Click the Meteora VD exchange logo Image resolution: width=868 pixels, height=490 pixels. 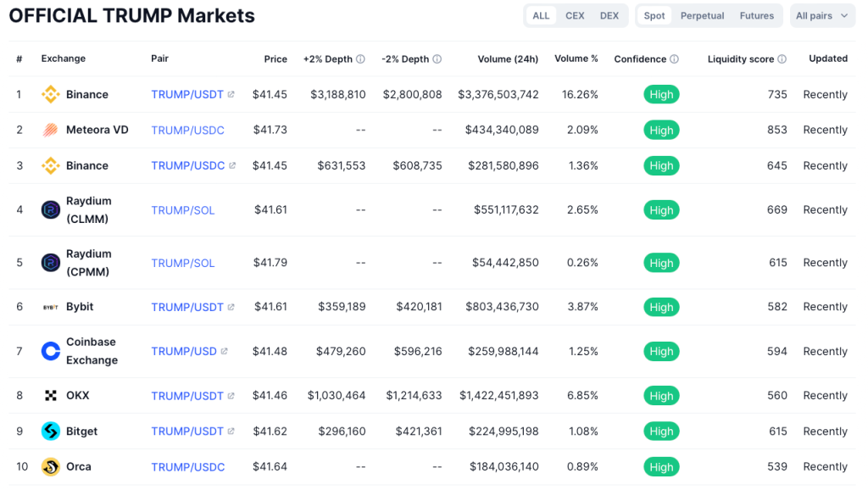pyautogui.click(x=51, y=131)
